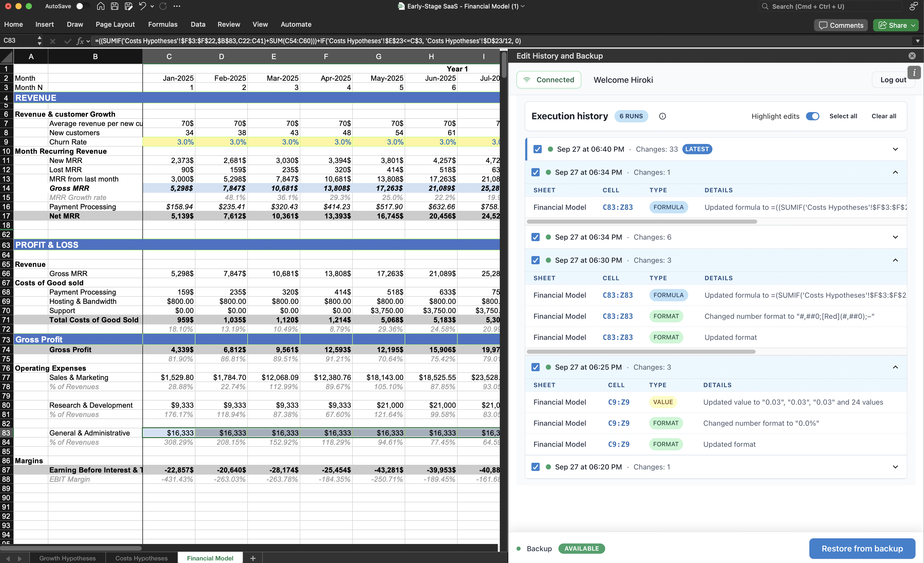This screenshot has width=924, height=563.
Task: Turn off the Highlight edits toggle
Action: tap(812, 116)
